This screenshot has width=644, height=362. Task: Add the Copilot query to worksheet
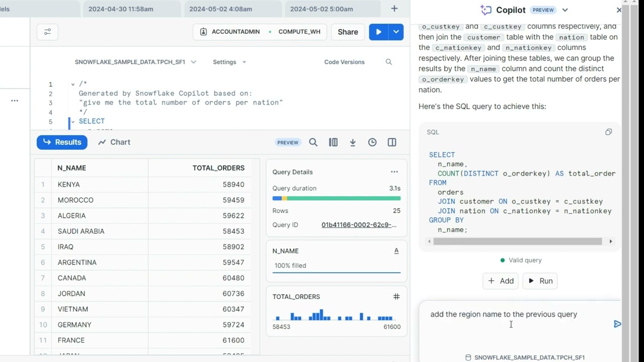coord(501,281)
